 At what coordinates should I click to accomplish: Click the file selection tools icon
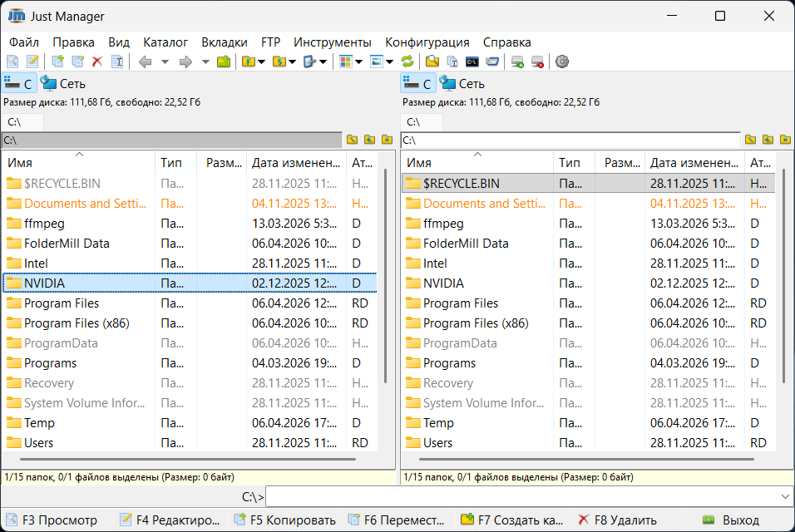(x=309, y=62)
